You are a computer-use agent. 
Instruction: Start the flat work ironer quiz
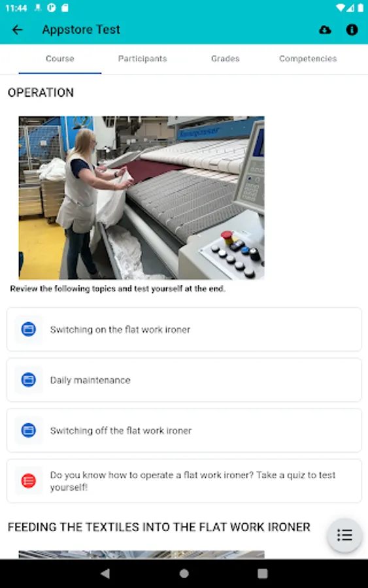pos(184,481)
